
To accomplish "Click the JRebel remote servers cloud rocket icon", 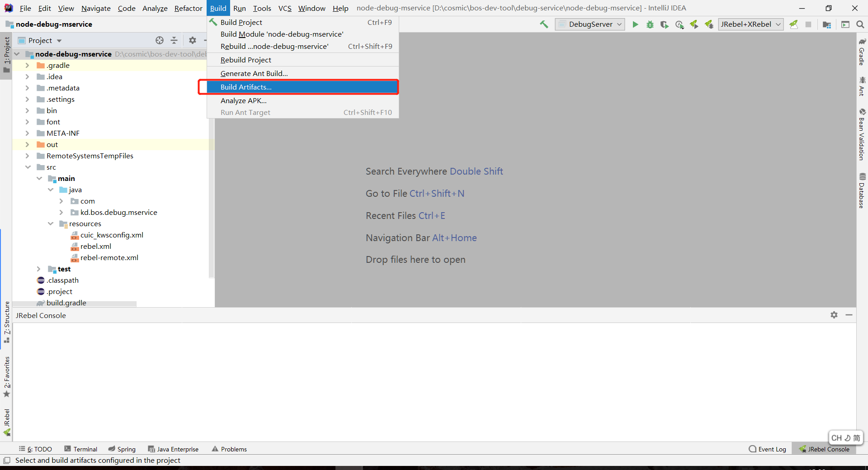I will [794, 24].
